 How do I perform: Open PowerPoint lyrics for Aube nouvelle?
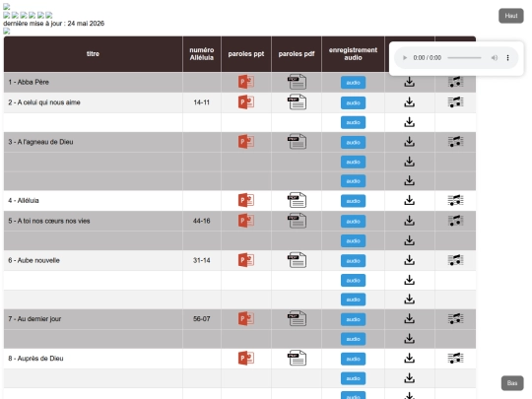pyautogui.click(x=246, y=260)
